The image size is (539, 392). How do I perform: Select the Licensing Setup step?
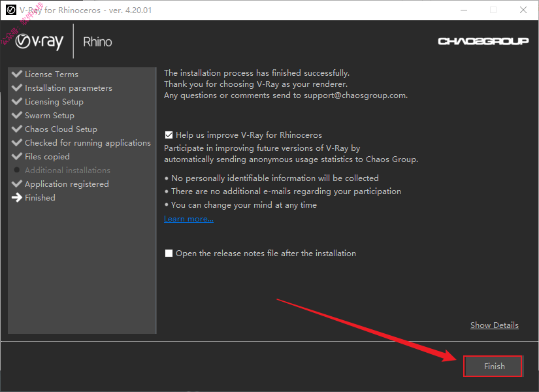tap(54, 102)
